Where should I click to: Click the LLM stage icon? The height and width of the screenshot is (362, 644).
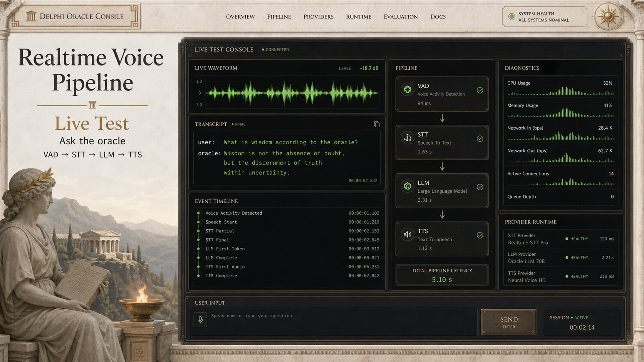[x=408, y=187]
